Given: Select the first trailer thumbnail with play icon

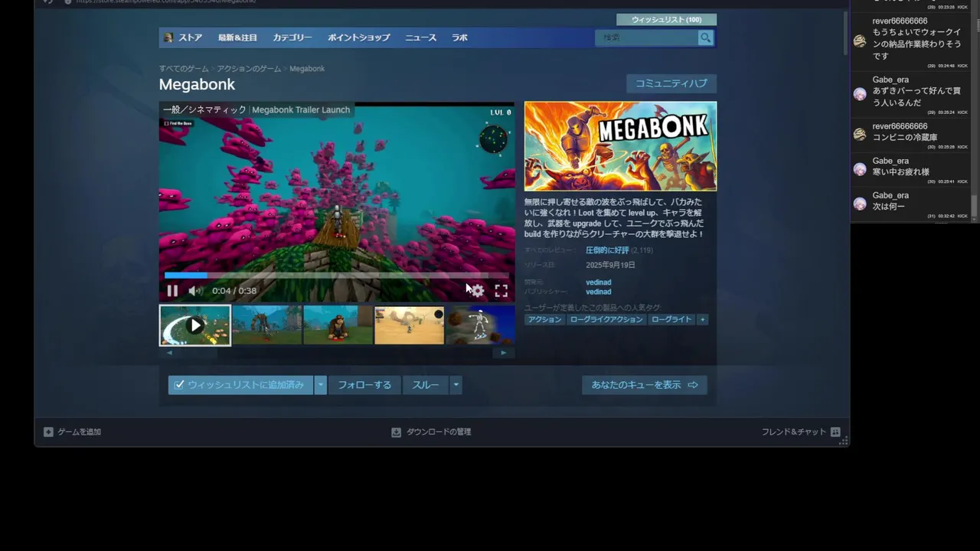Looking at the screenshot, I should [x=195, y=325].
